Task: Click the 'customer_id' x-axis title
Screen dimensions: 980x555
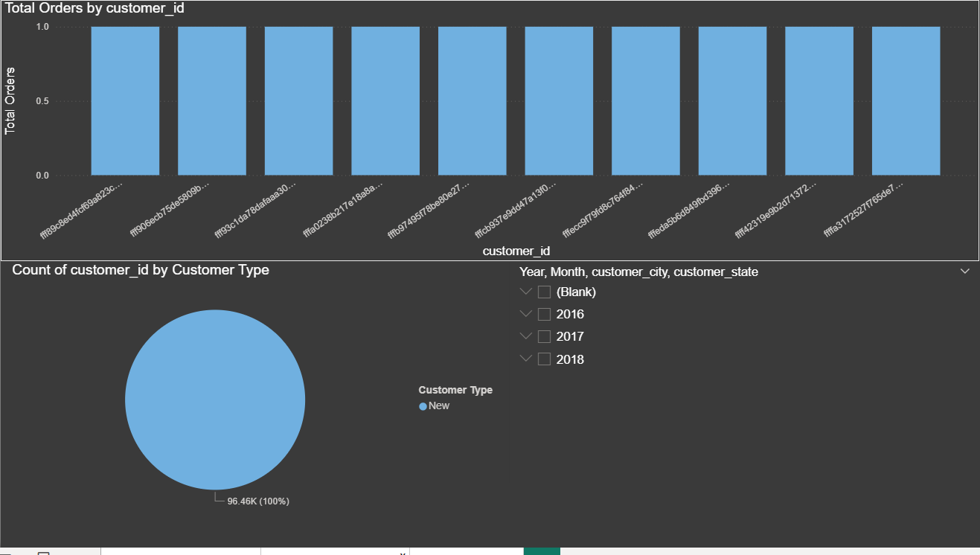Action: click(516, 251)
